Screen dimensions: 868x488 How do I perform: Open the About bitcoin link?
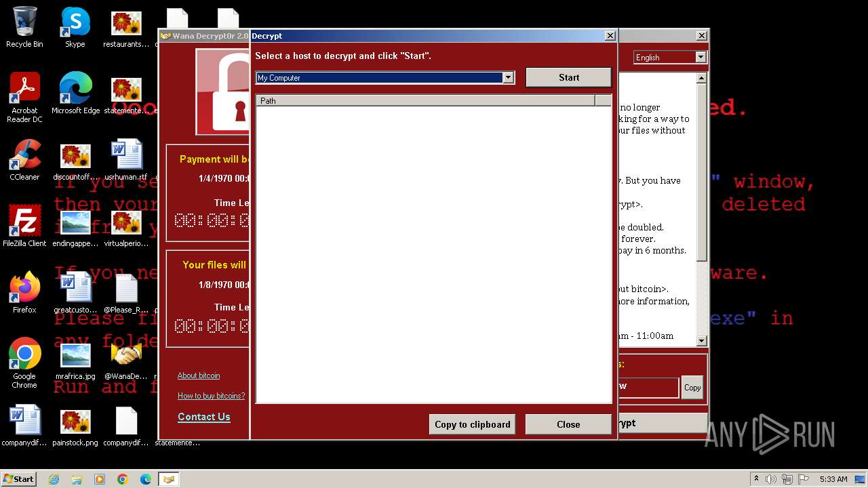pyautogui.click(x=199, y=375)
